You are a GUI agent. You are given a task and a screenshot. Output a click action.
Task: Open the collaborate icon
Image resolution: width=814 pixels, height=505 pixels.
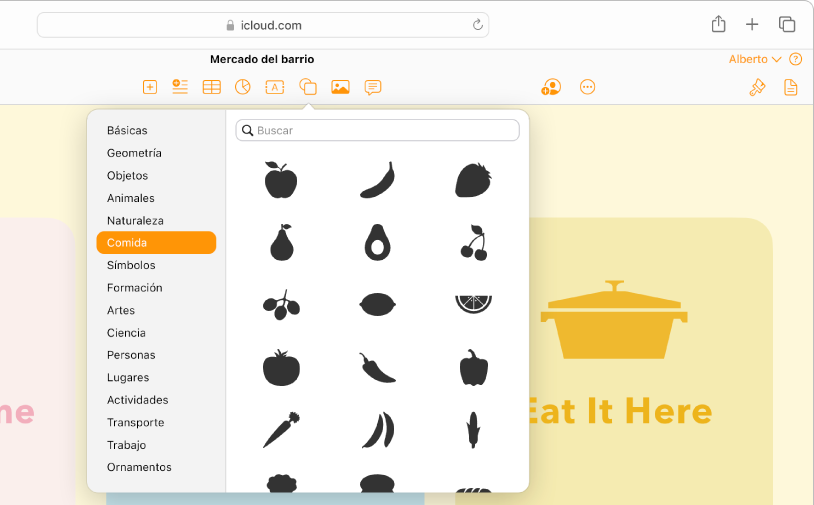(x=551, y=87)
